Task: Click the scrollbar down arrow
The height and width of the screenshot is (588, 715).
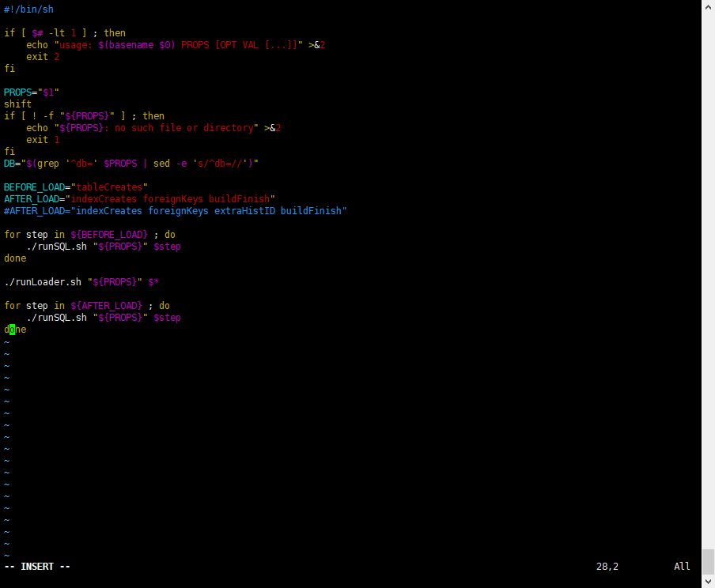Action: click(x=708, y=581)
